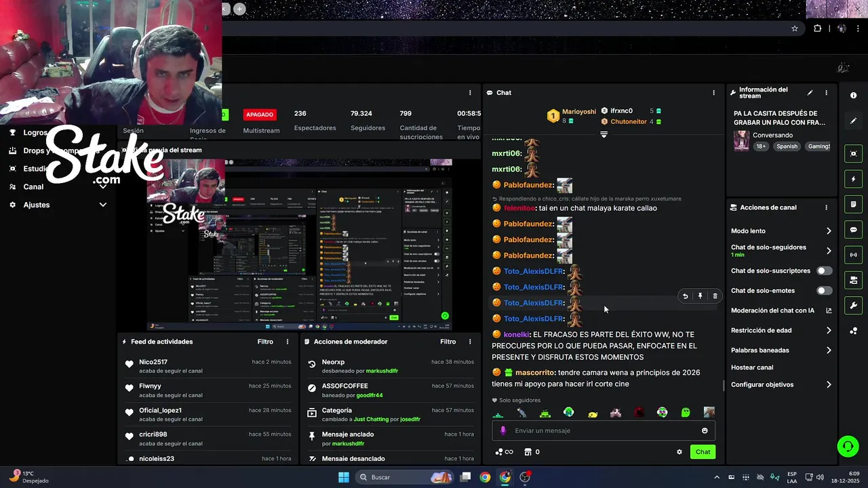Click the stream preview video
This screenshot has height=488, width=868.
tap(299, 244)
